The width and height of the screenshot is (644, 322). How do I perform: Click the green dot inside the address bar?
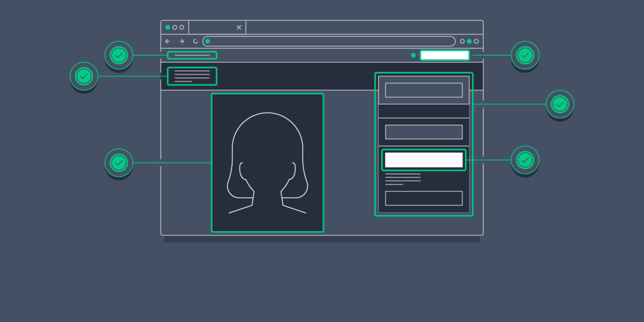208,41
